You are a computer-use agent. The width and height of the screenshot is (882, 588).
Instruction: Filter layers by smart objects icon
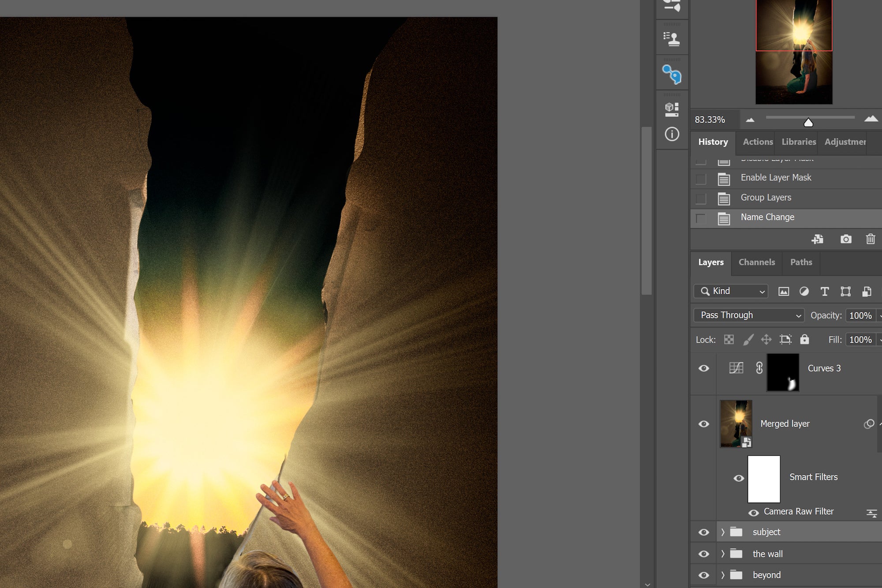[x=867, y=291]
